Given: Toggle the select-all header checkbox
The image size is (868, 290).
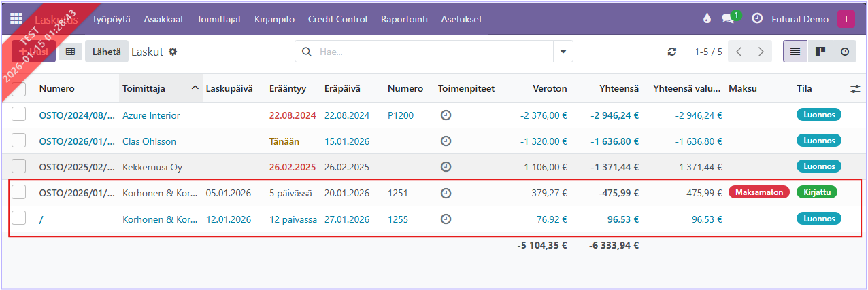Looking at the screenshot, I should pos(19,89).
